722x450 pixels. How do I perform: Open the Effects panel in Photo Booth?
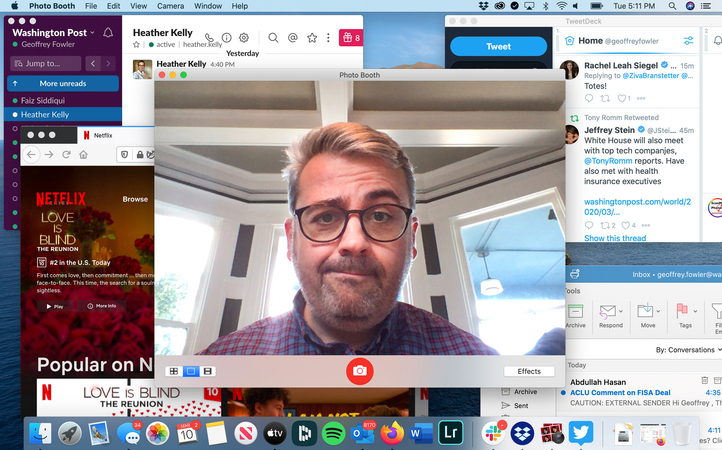pos(529,371)
